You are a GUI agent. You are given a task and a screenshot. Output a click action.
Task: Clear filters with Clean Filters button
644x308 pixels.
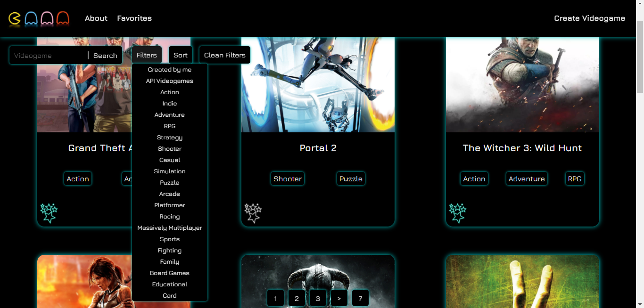(225, 55)
